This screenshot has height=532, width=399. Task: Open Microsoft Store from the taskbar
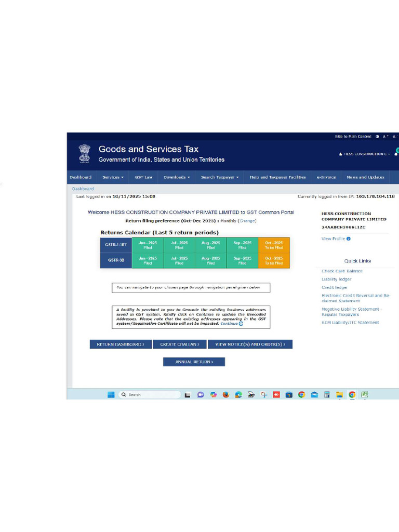(x=289, y=395)
